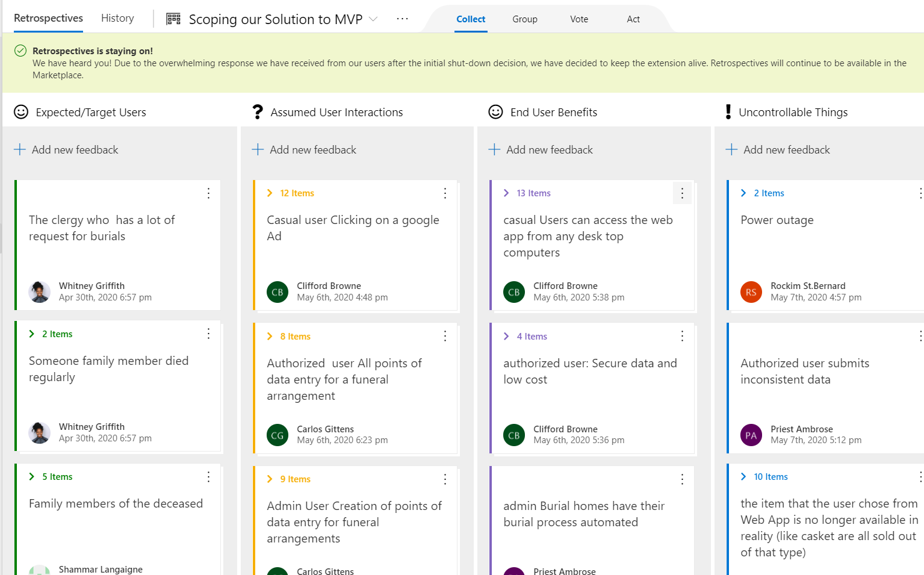Add new feedback under Uncontrollable Things

click(x=778, y=149)
